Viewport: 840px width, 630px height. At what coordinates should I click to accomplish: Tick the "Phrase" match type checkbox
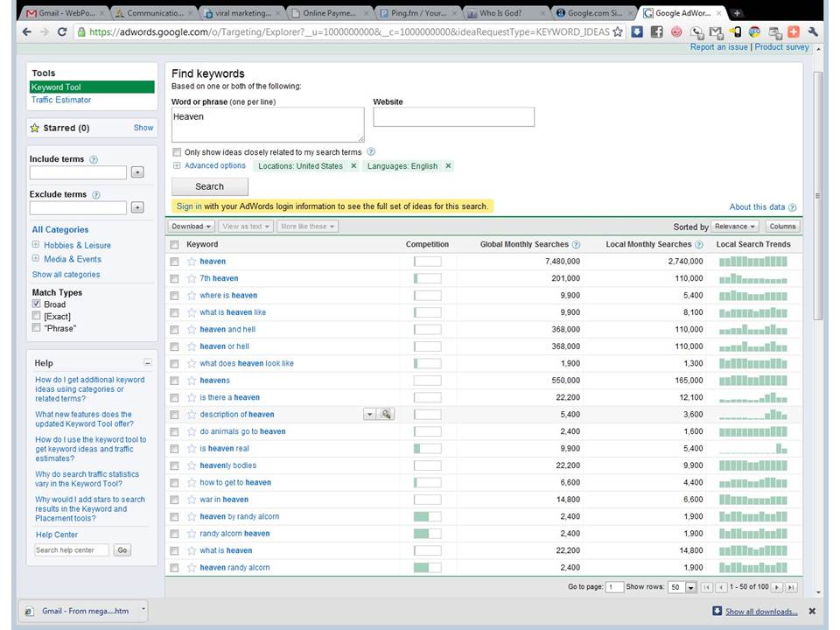point(36,328)
